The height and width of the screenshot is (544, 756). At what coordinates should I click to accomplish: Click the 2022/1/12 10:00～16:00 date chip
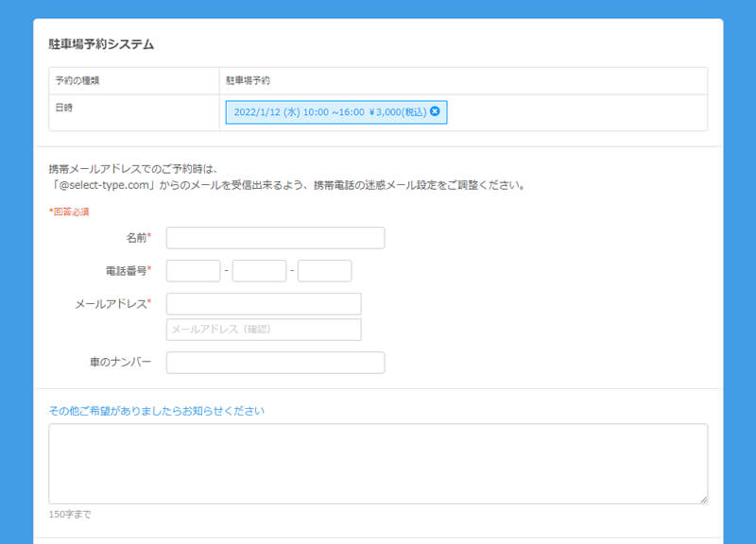329,111
